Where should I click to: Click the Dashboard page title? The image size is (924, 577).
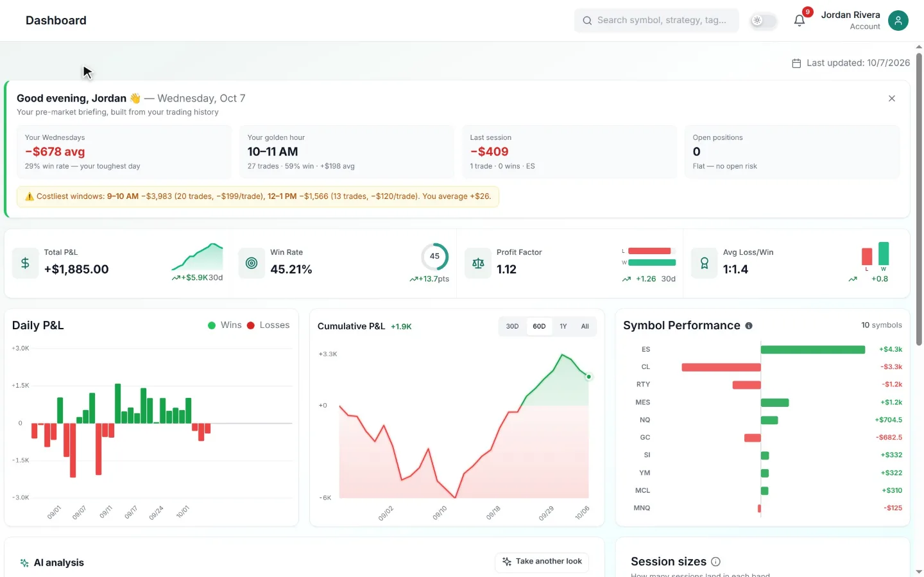[x=56, y=21]
